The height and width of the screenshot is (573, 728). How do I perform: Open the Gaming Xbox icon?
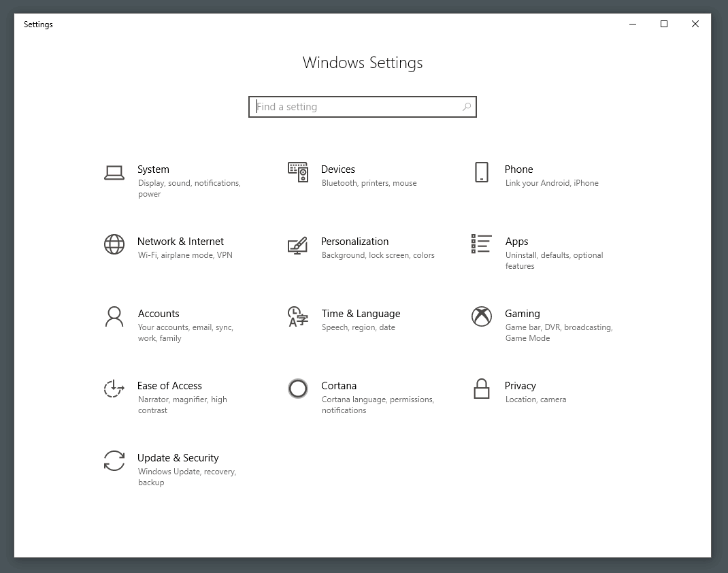[482, 316]
